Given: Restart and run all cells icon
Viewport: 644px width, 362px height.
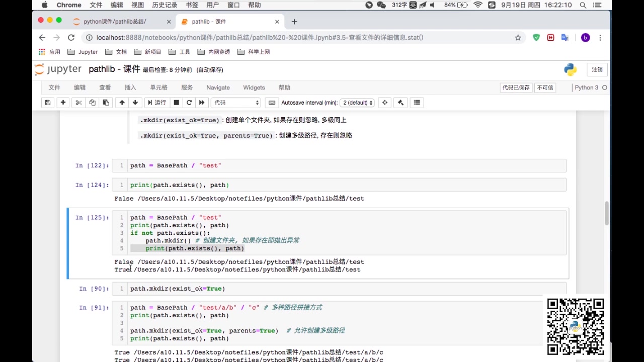Looking at the screenshot, I should (x=202, y=103).
